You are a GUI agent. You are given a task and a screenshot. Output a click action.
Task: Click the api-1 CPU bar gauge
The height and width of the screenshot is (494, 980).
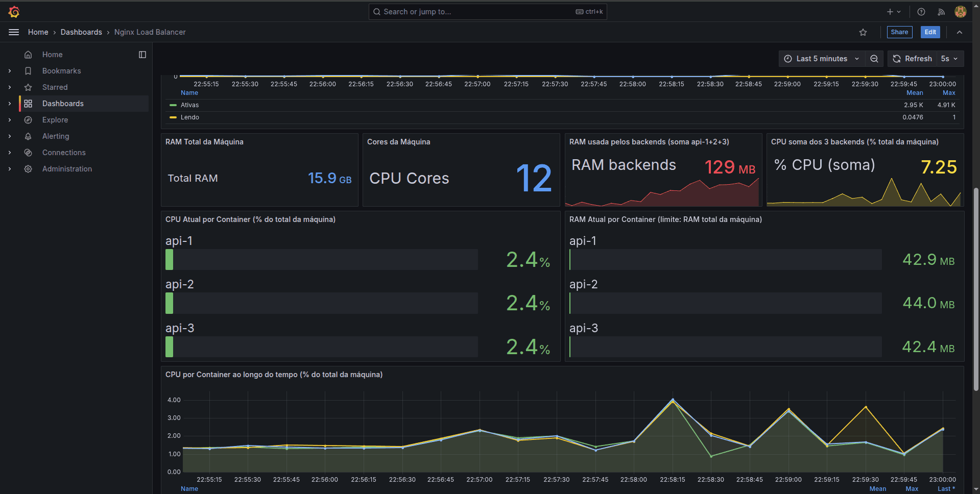[x=322, y=260]
